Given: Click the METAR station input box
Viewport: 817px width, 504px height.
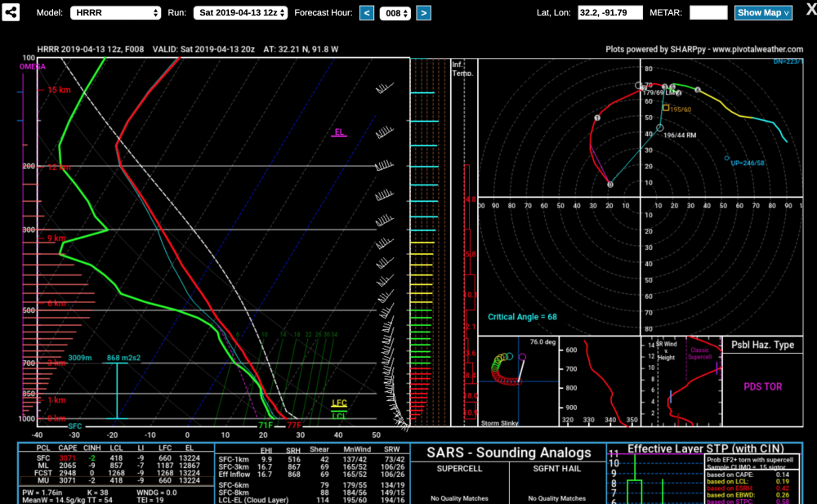Looking at the screenshot, I should pyautogui.click(x=708, y=13).
